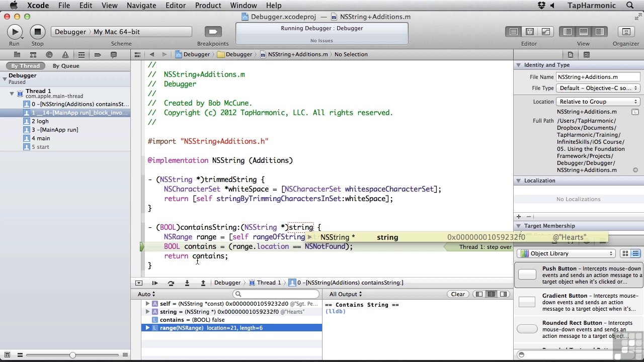Collapse the Localization section
Viewport: 644px width, 362px height.
[518, 180]
